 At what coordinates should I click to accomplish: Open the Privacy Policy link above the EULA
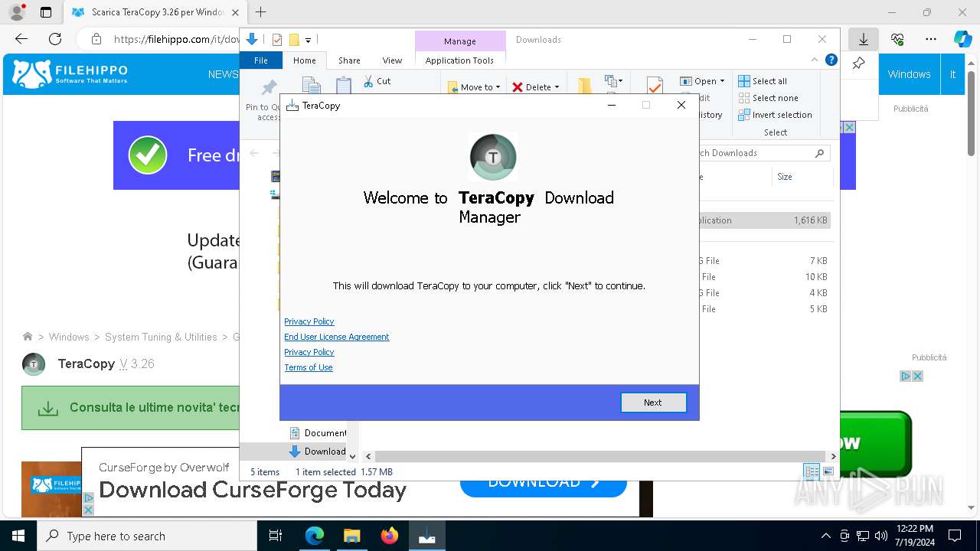tap(309, 321)
